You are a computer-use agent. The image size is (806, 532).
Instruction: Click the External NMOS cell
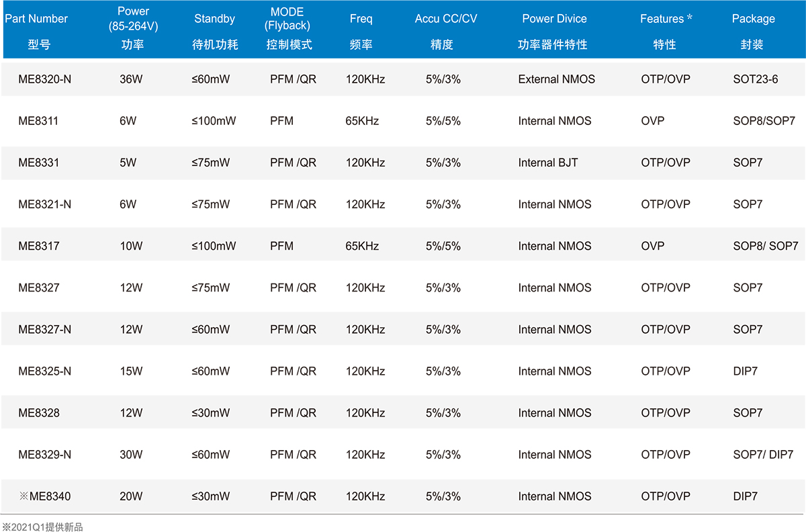pos(556,79)
